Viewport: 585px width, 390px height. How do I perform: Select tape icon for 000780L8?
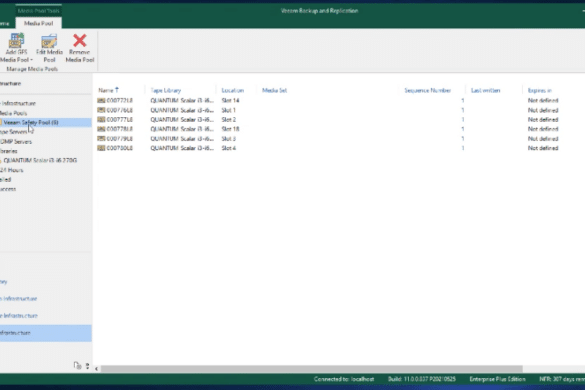[x=101, y=148]
